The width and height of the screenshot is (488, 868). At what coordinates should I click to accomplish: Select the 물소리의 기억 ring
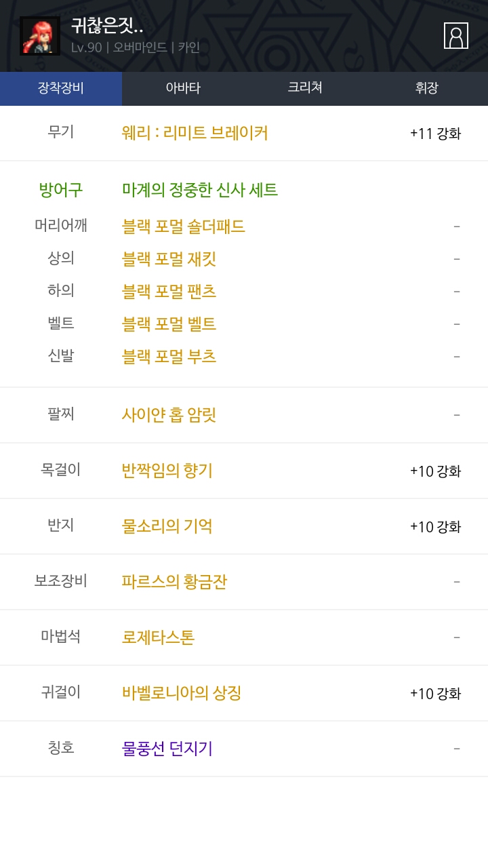(167, 526)
